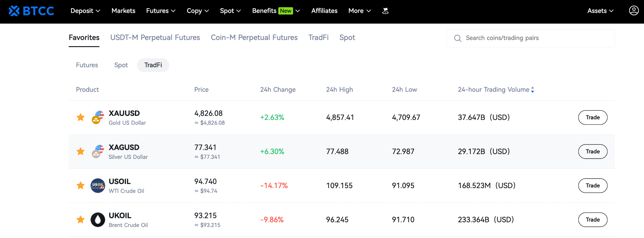The width and height of the screenshot is (644, 238).
Task: Click the XAUUSD gold coin icon
Action: [97, 117]
